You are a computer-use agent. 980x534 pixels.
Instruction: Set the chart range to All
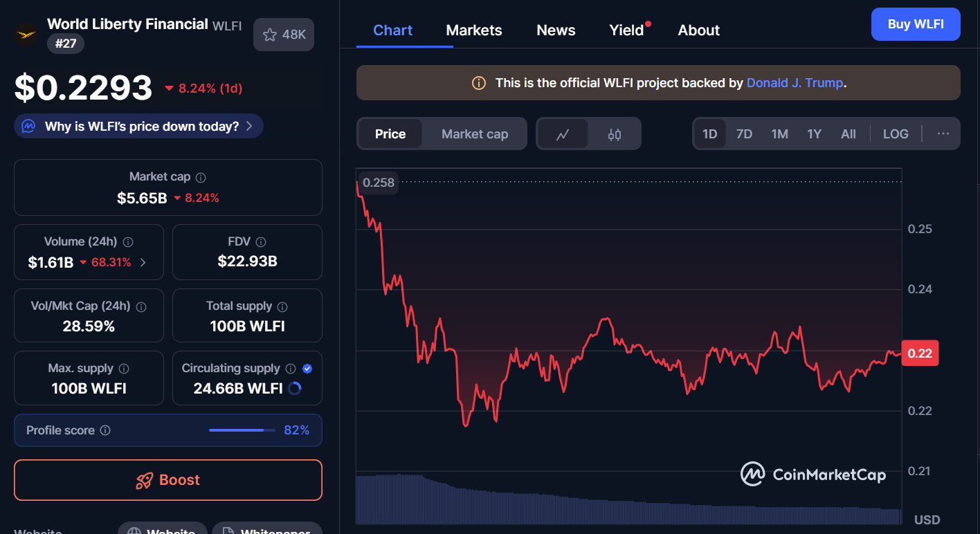849,134
